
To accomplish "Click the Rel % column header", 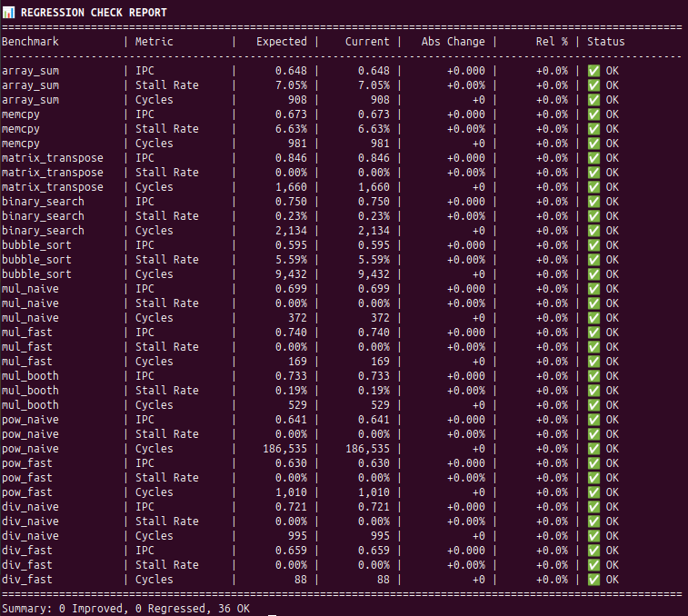I will (x=552, y=42).
